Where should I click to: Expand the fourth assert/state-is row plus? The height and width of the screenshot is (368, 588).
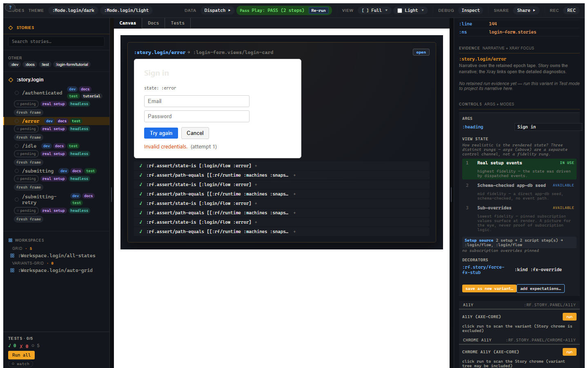(x=256, y=222)
